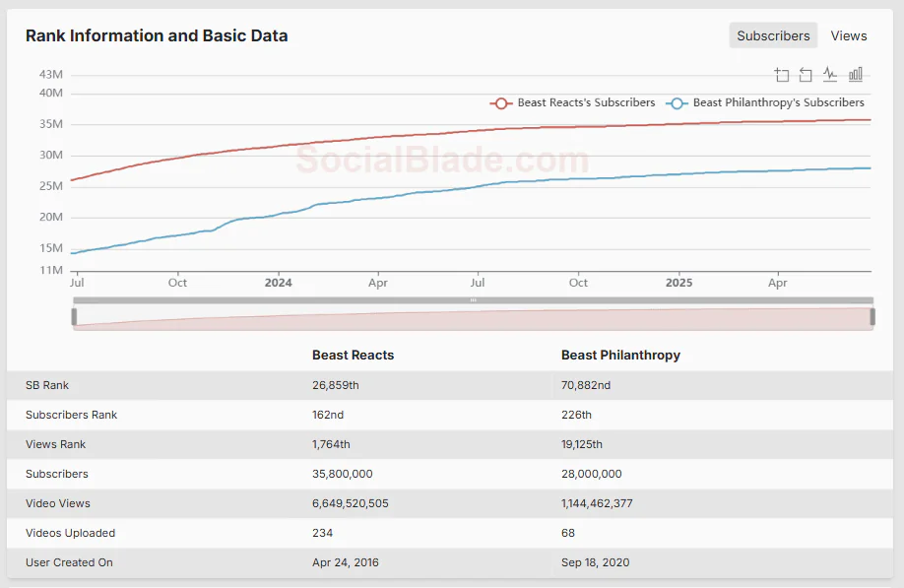Activate the chart area zoom tool
Screen dimensions: 904x588
coord(781,75)
